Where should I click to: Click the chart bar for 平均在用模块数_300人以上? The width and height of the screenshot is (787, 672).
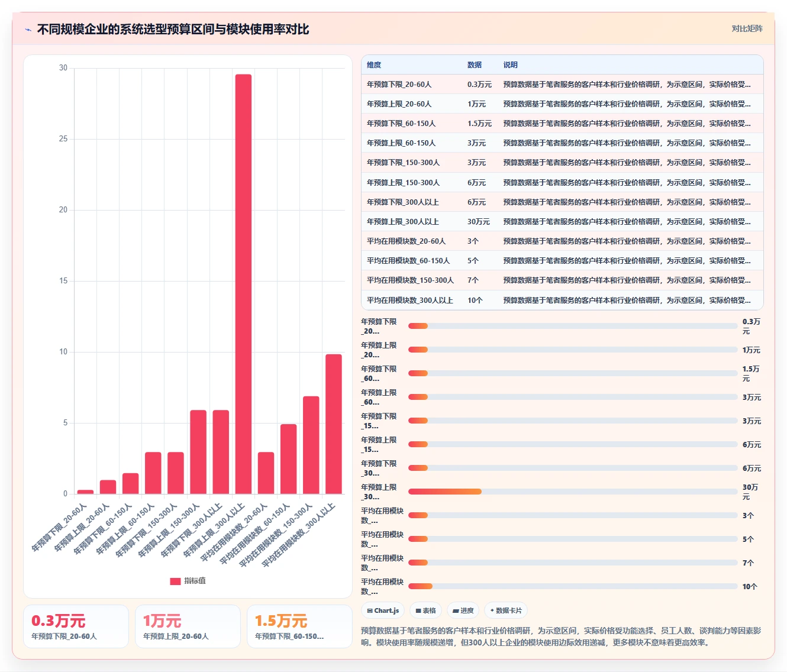click(334, 424)
